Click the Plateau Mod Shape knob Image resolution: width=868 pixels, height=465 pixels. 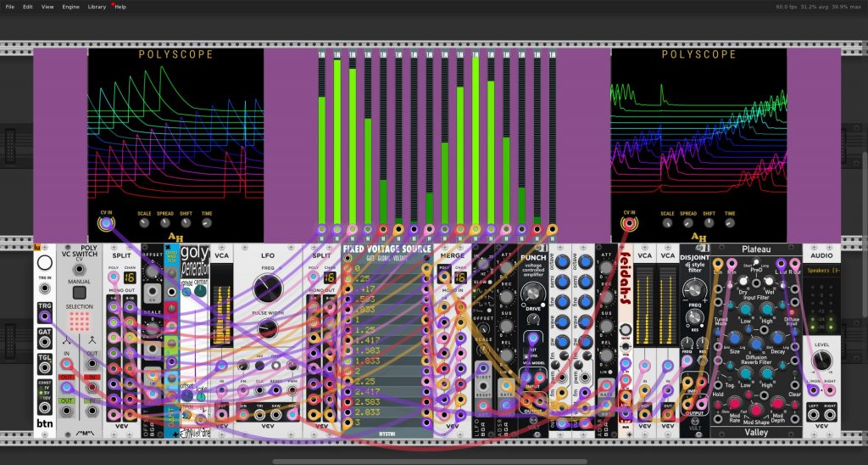[x=756, y=410]
